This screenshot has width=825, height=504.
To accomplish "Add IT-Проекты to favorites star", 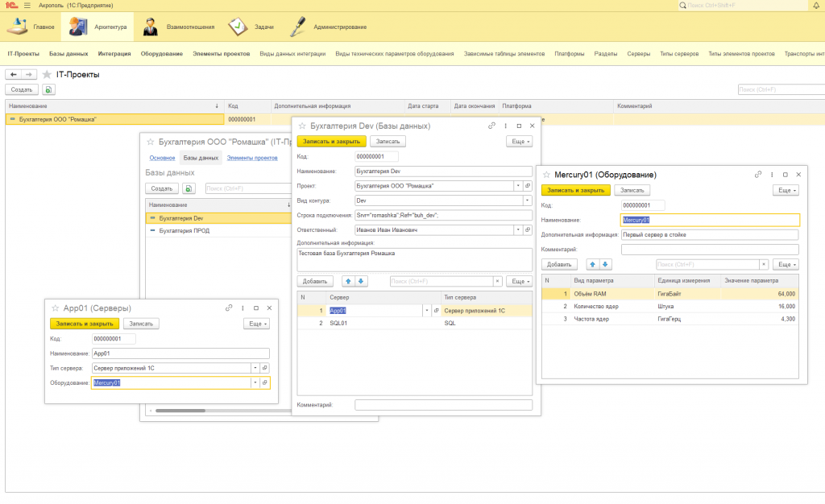I will pyautogui.click(x=47, y=75).
